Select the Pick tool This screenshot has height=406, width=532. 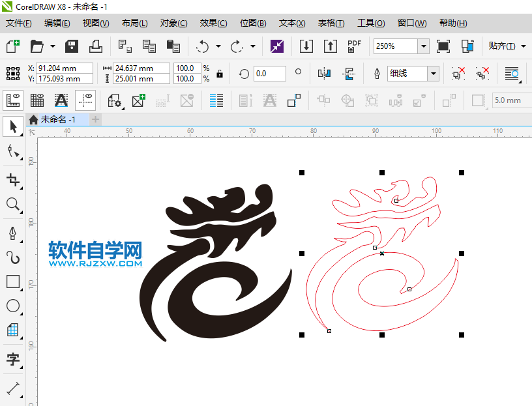tap(12, 126)
